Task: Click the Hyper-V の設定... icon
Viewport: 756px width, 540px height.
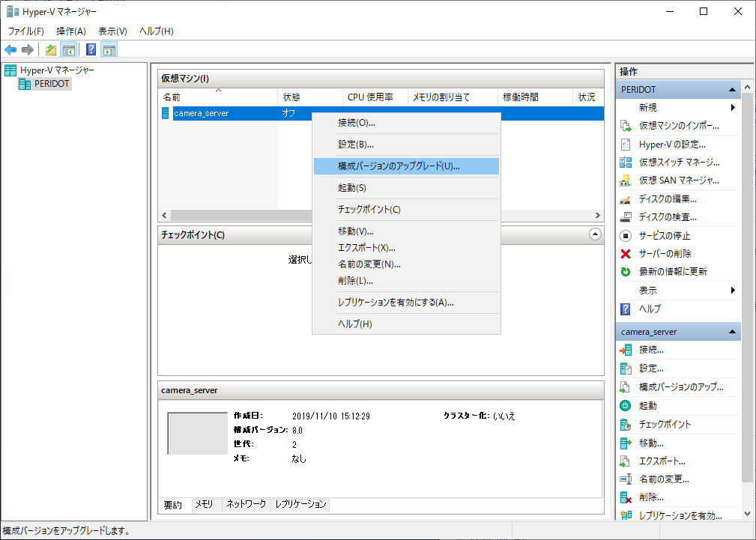Action: pyautogui.click(x=626, y=144)
